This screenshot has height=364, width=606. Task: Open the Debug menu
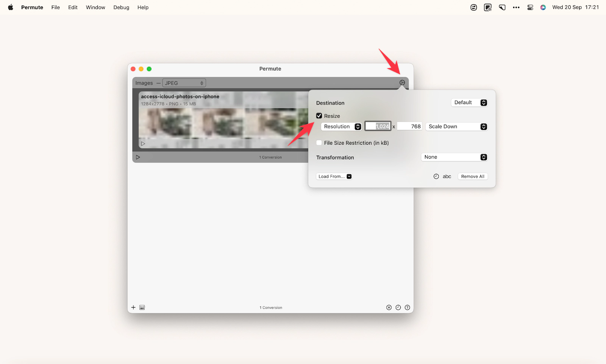(x=121, y=7)
